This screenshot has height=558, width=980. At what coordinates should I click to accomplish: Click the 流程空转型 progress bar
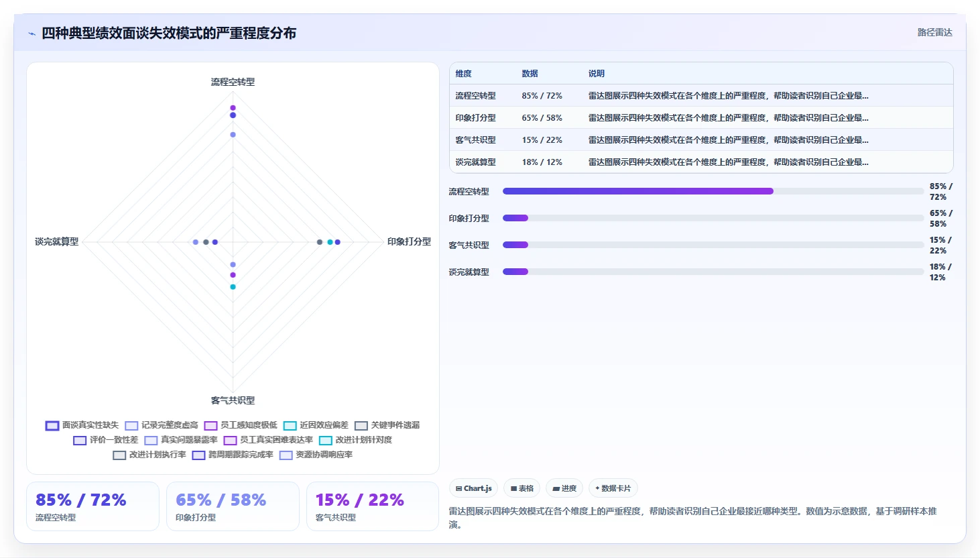[713, 191]
